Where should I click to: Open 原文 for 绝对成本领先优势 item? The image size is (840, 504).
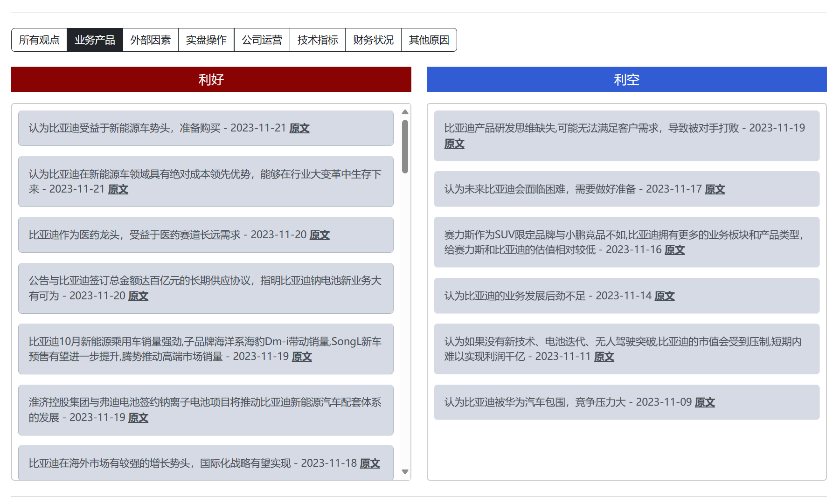pyautogui.click(x=118, y=189)
